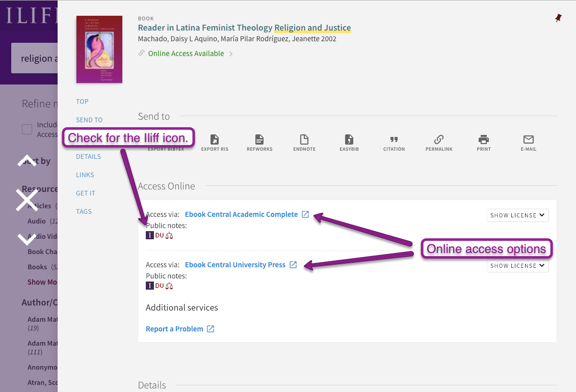This screenshot has width=576, height=392.
Task: Close the record overlay with X
Action: pos(27,200)
